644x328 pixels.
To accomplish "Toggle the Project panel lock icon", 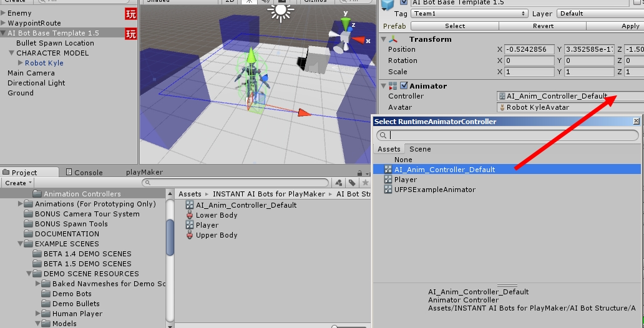I will (x=360, y=173).
